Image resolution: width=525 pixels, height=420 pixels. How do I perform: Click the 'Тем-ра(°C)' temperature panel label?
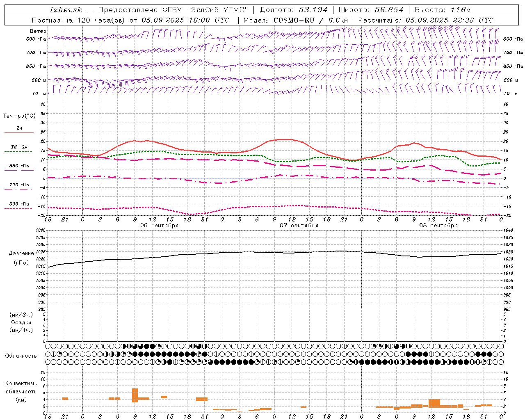click(19, 116)
